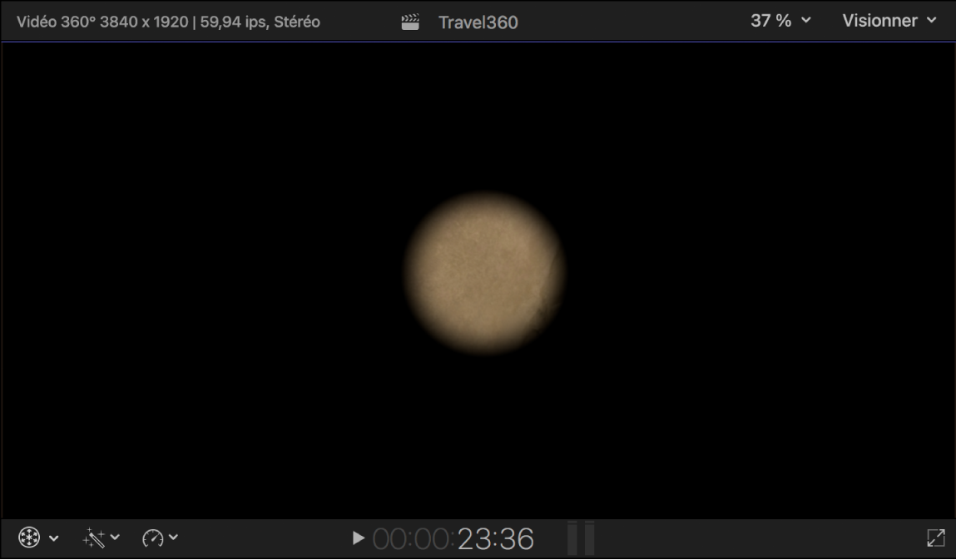Select the enhancements magic wand tool
This screenshot has width=956, height=560.
92,537
